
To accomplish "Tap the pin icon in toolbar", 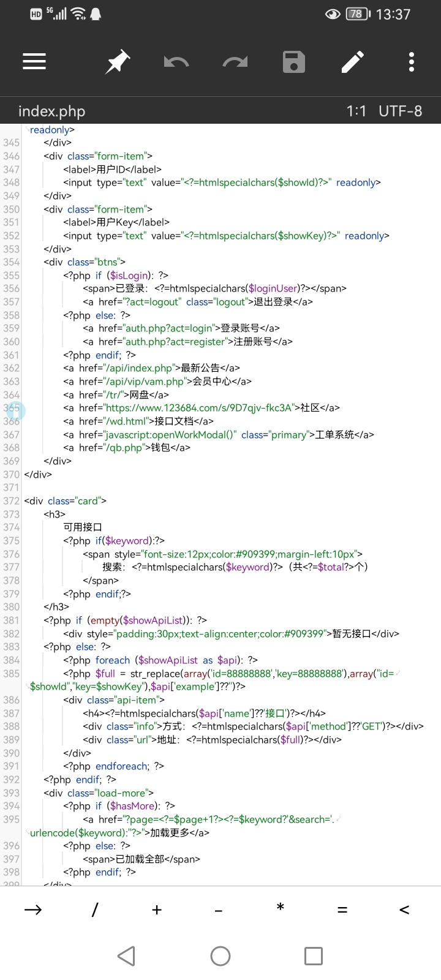I will (x=117, y=62).
